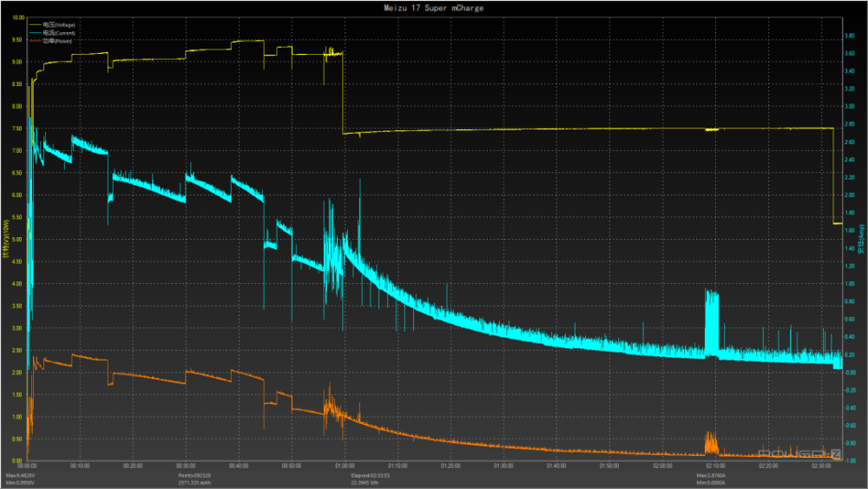This screenshot has width=868, height=489.
Task: Click the chart title Meizu 17 Super mCharge
Action: 433,8
